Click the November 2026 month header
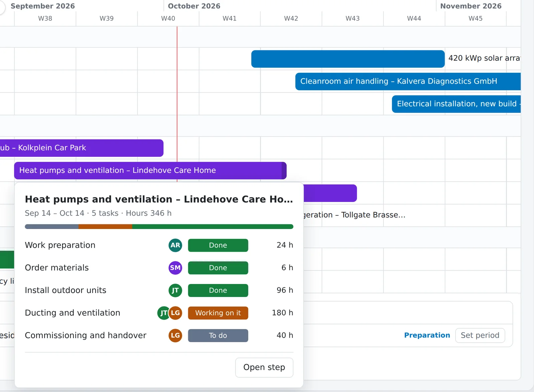Screen dimensions: 534x392 point(471,6)
